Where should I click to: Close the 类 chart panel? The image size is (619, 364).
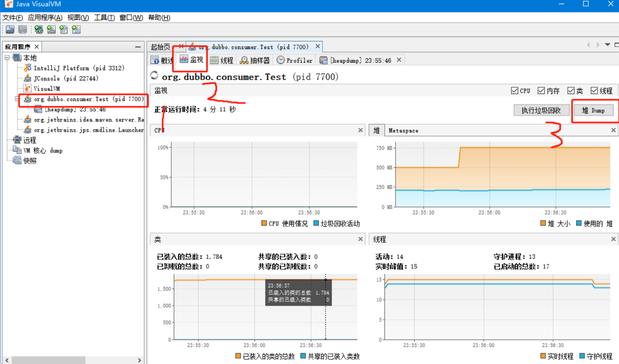point(360,239)
